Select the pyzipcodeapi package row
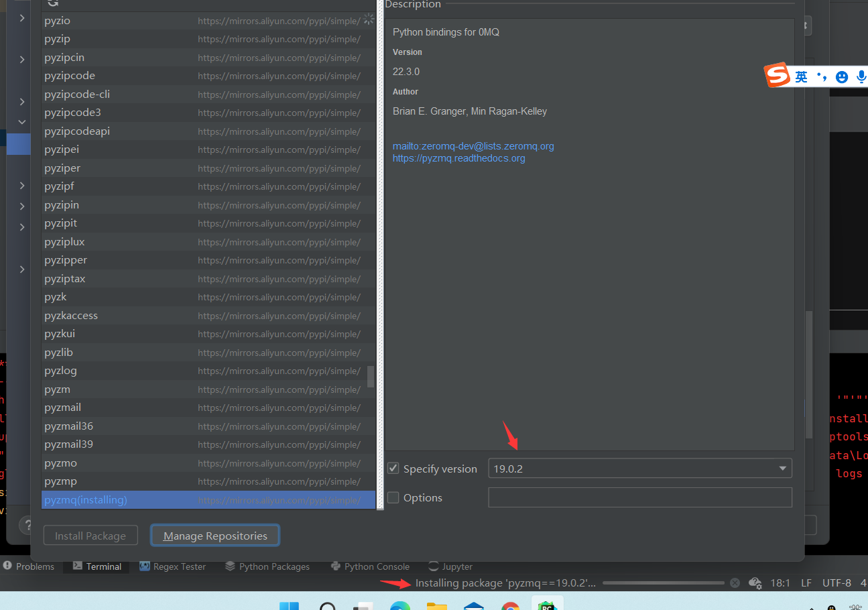Viewport: 868px width, 610px height. [208, 131]
